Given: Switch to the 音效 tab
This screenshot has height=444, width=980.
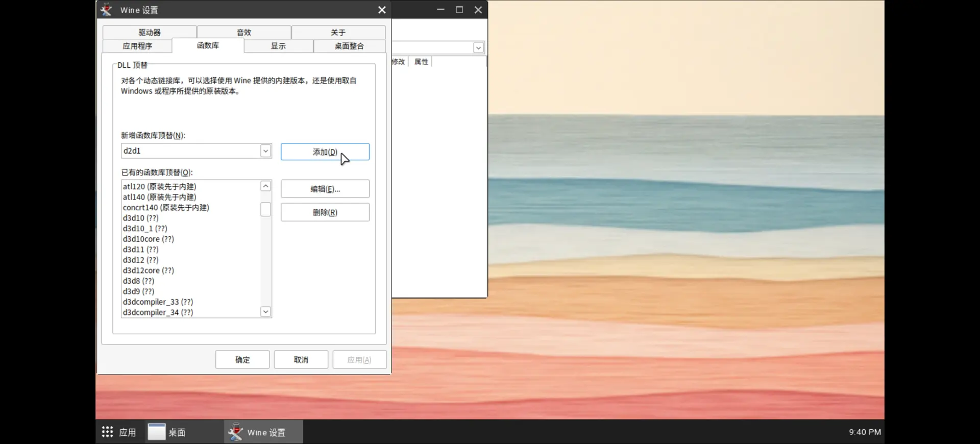Looking at the screenshot, I should [x=244, y=32].
